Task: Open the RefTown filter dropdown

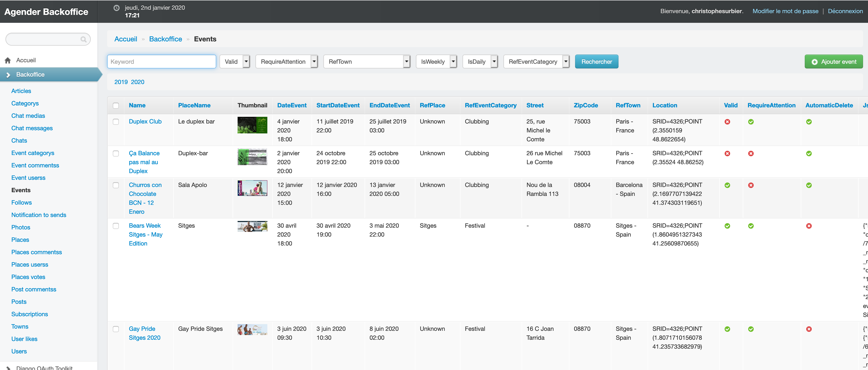Action: (367, 62)
